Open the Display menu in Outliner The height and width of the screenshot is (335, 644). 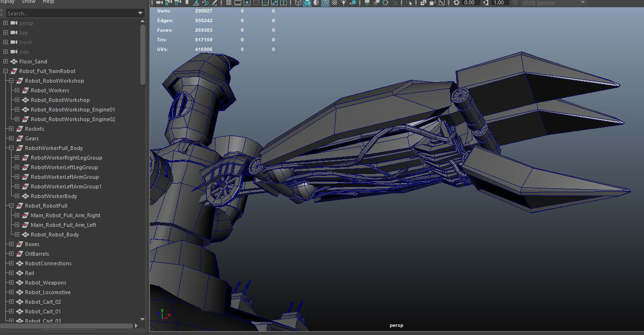click(7, 2)
